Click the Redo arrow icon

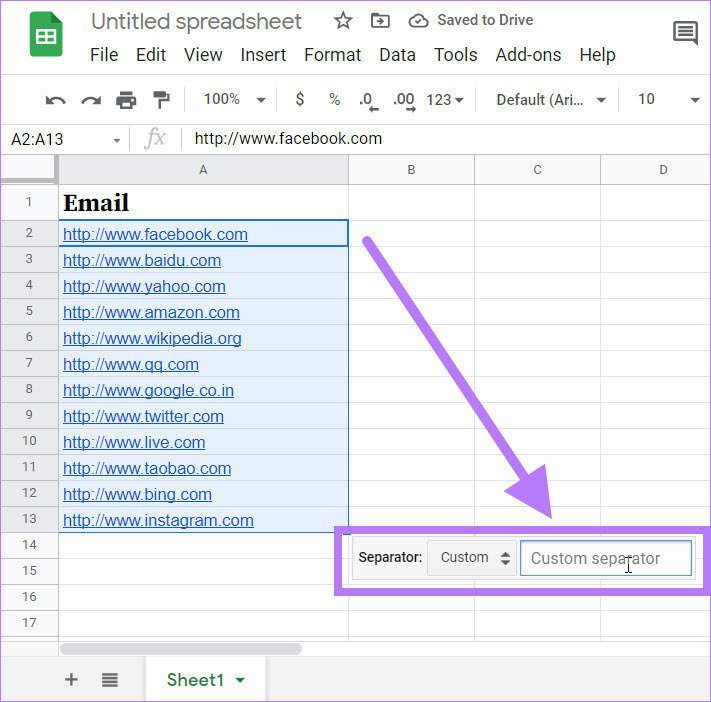point(91,100)
